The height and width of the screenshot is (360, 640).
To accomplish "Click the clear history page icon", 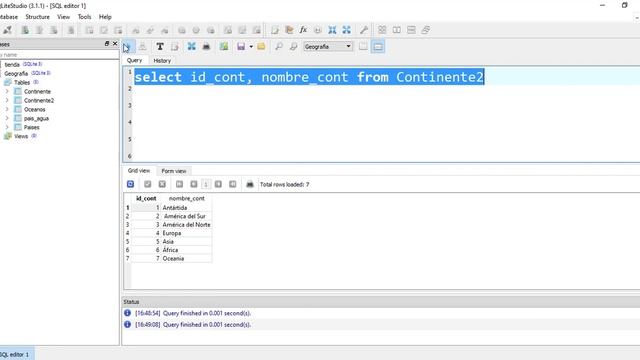I will pos(175,47).
